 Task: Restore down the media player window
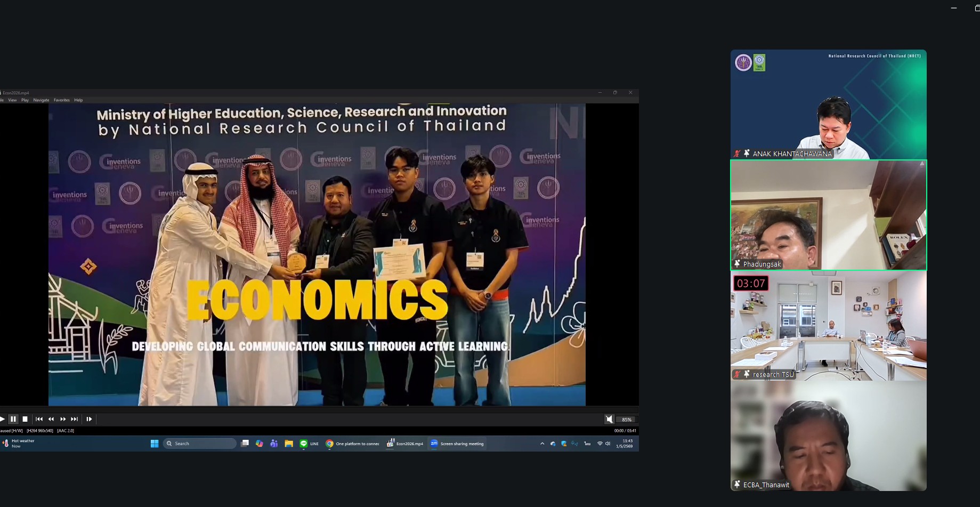(x=615, y=93)
